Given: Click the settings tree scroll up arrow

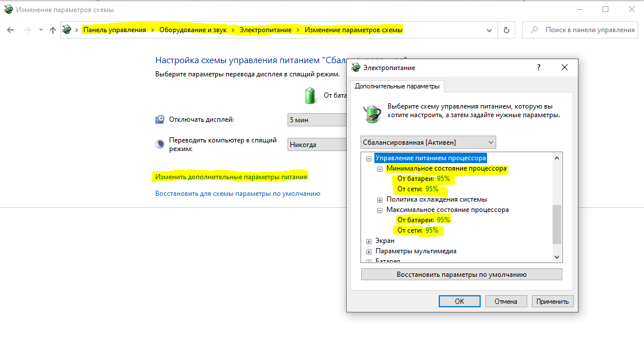Looking at the screenshot, I should (x=557, y=158).
